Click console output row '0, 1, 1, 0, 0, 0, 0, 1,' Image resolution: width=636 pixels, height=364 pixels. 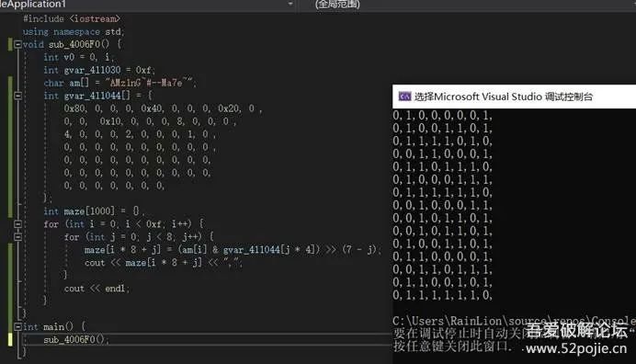(x=442, y=256)
